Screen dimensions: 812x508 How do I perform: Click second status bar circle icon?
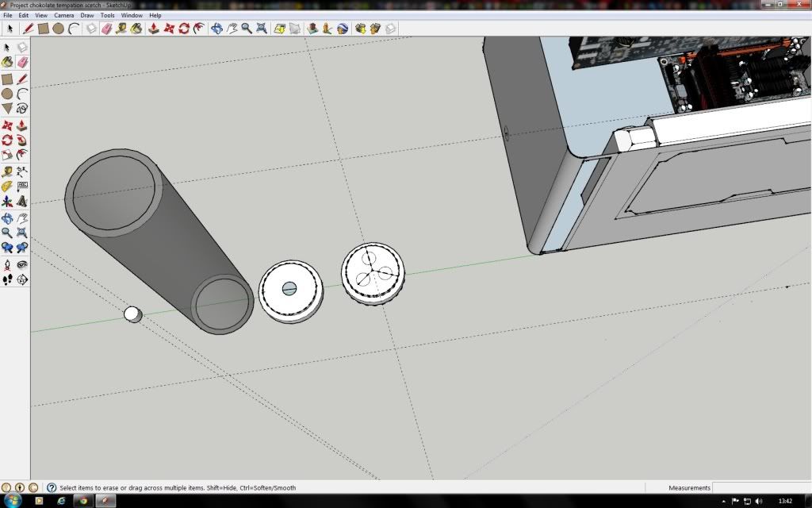pyautogui.click(x=20, y=488)
